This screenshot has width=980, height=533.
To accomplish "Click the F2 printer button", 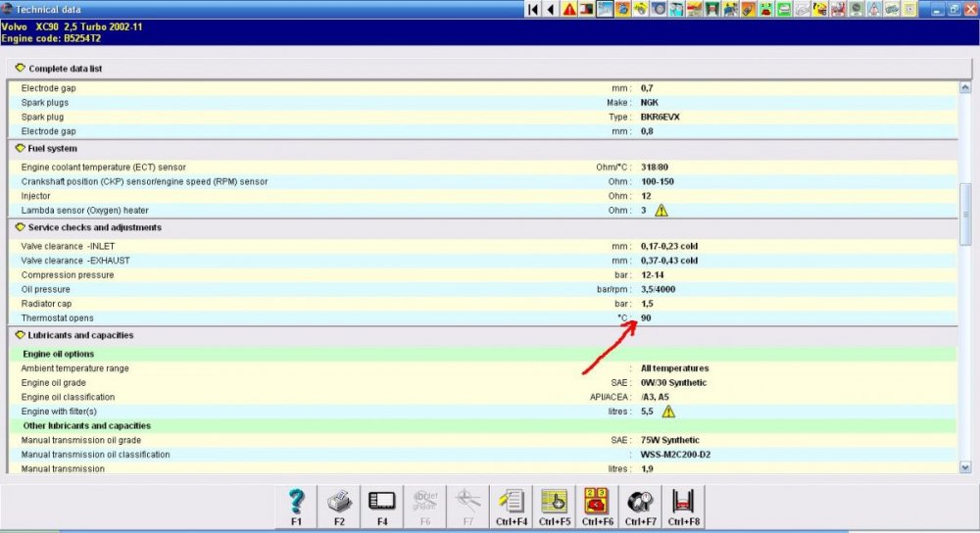I will pyautogui.click(x=339, y=507).
